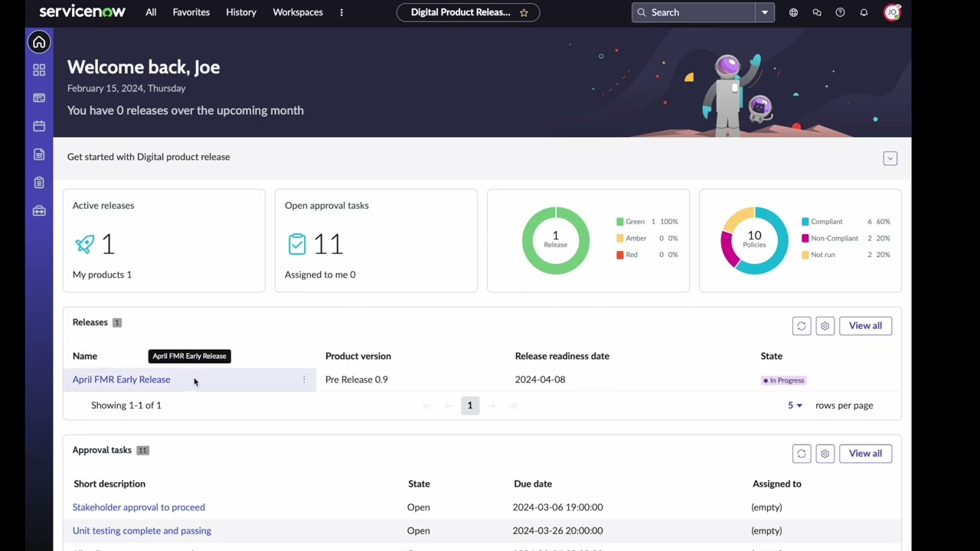
Task: Click the Compliant legend swatch
Action: (805, 222)
